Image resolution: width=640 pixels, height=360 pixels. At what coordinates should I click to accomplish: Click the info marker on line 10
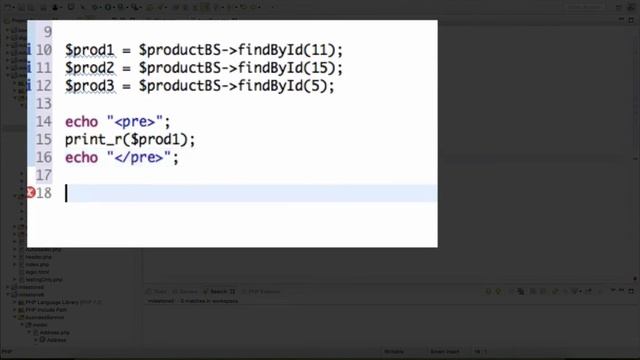pyautogui.click(x=29, y=50)
